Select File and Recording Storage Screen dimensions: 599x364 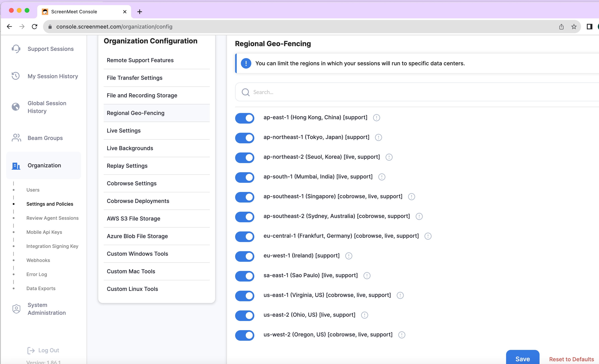point(157,95)
